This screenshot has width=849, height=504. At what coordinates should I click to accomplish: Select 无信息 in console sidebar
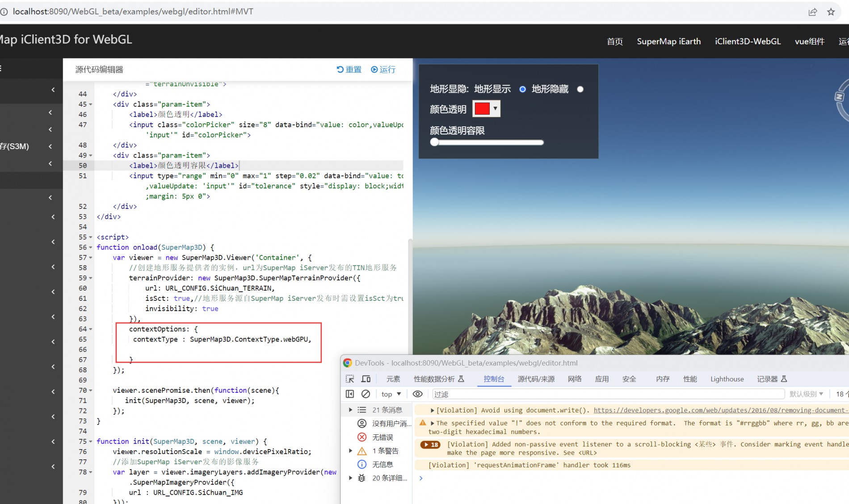point(375,465)
